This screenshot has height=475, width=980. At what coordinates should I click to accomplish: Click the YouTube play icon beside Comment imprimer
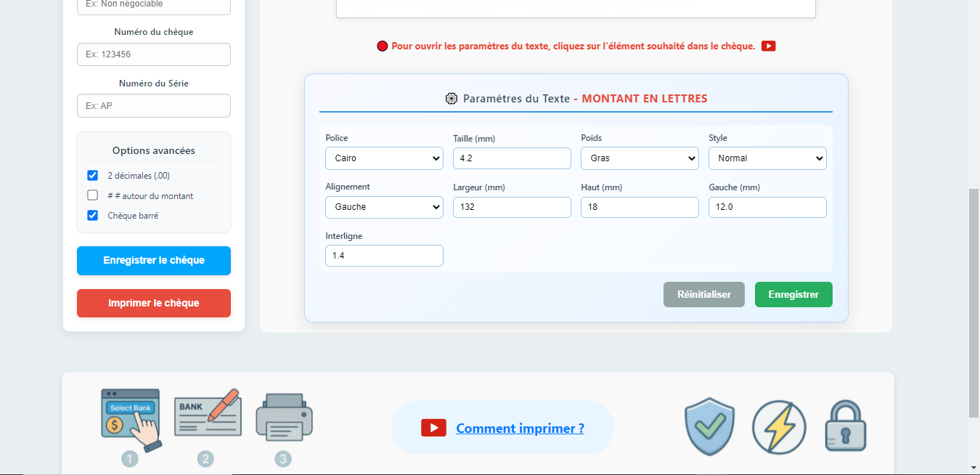(433, 428)
